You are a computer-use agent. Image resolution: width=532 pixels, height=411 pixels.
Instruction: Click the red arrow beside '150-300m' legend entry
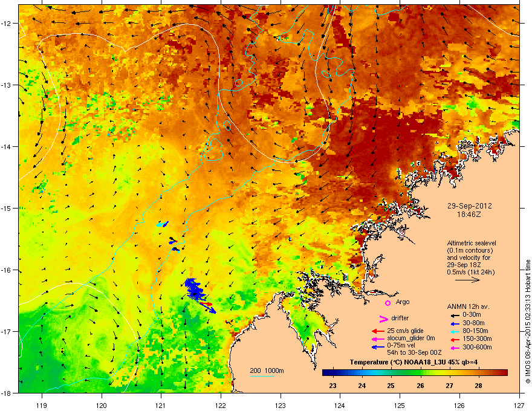(455, 340)
